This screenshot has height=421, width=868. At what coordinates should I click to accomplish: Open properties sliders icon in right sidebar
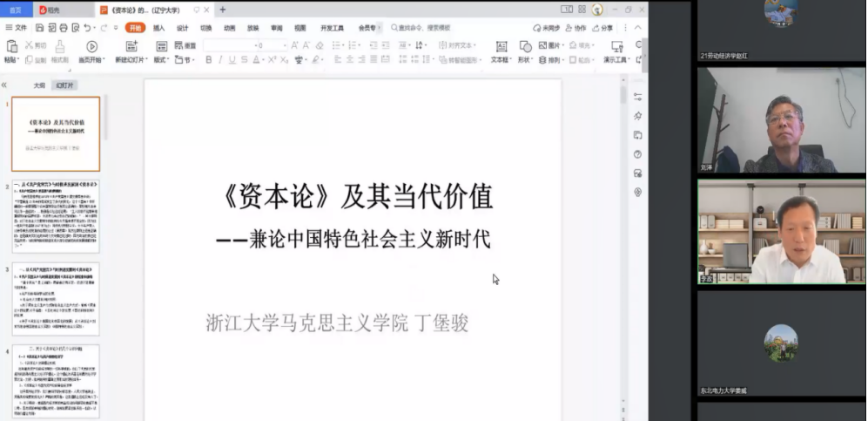pos(637,97)
